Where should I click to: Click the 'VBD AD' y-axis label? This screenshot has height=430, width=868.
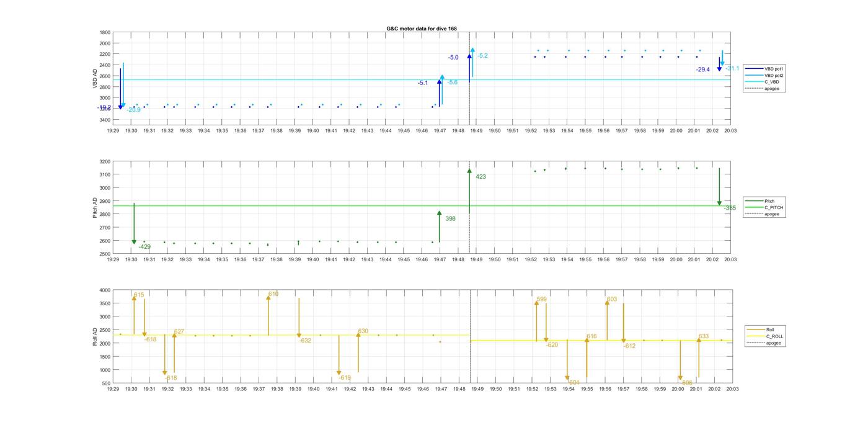click(95, 78)
